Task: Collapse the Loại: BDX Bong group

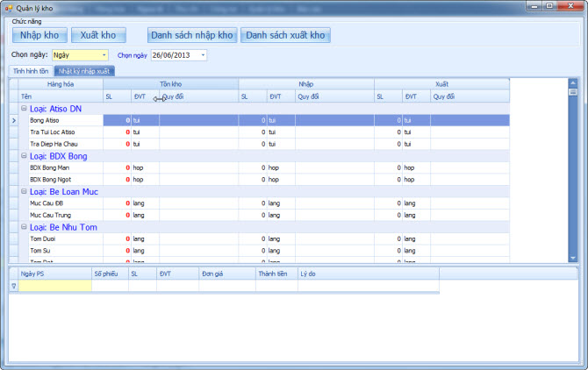Action: (24, 156)
